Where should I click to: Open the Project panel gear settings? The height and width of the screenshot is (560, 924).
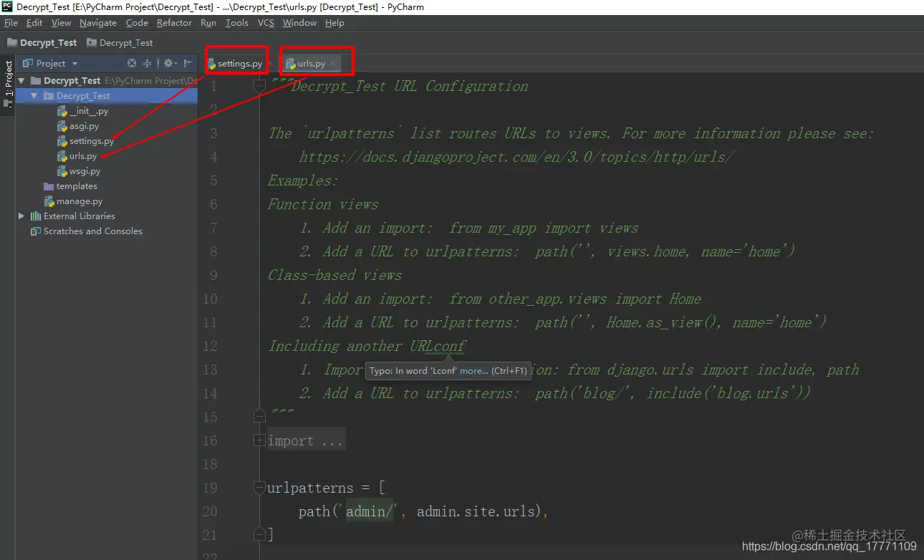169,63
